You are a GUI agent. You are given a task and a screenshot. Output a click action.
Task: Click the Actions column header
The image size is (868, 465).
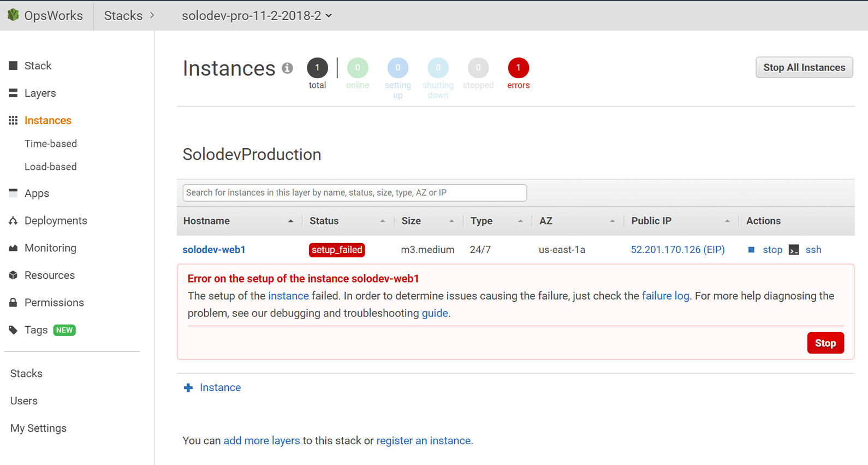pos(763,221)
